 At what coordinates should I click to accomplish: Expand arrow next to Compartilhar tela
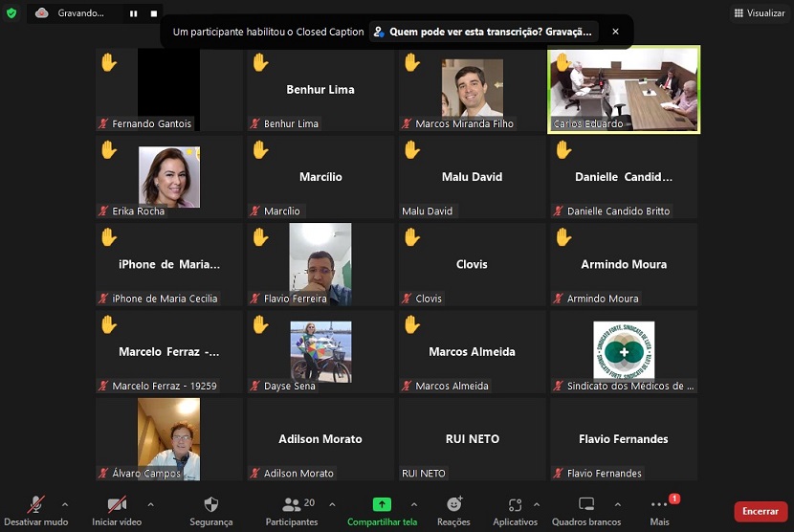tap(413, 504)
